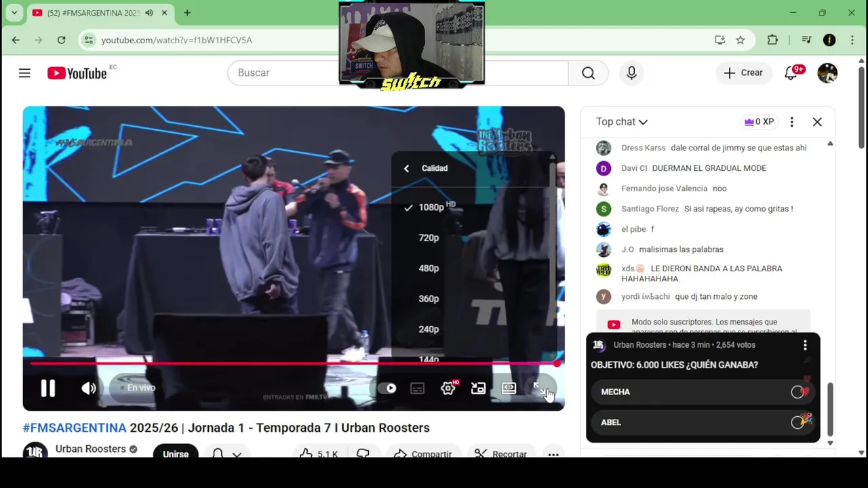868x488 pixels.
Task: Click the Crear button
Action: click(x=743, y=73)
